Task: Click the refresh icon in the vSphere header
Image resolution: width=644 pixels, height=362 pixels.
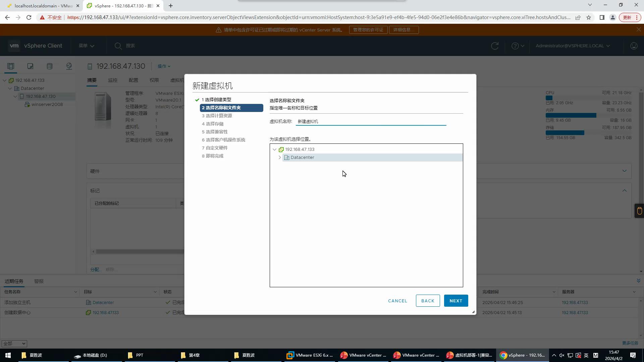Action: pos(495,46)
